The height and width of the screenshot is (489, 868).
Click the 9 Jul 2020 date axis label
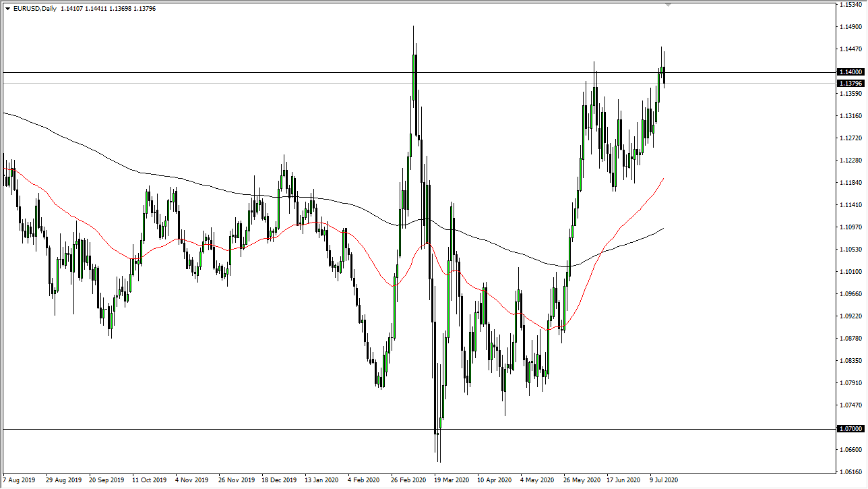[662, 480]
